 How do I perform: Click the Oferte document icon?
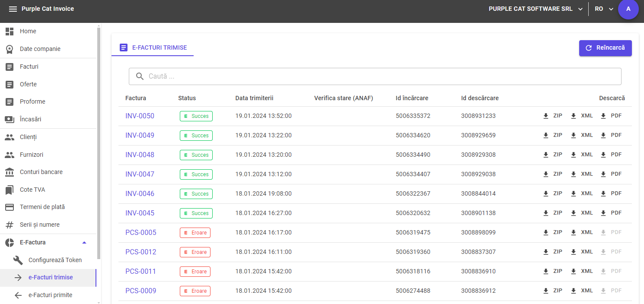coord(10,85)
